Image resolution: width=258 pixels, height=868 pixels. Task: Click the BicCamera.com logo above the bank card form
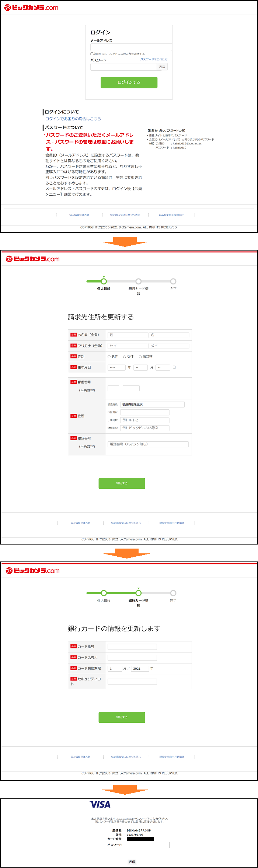33,571
